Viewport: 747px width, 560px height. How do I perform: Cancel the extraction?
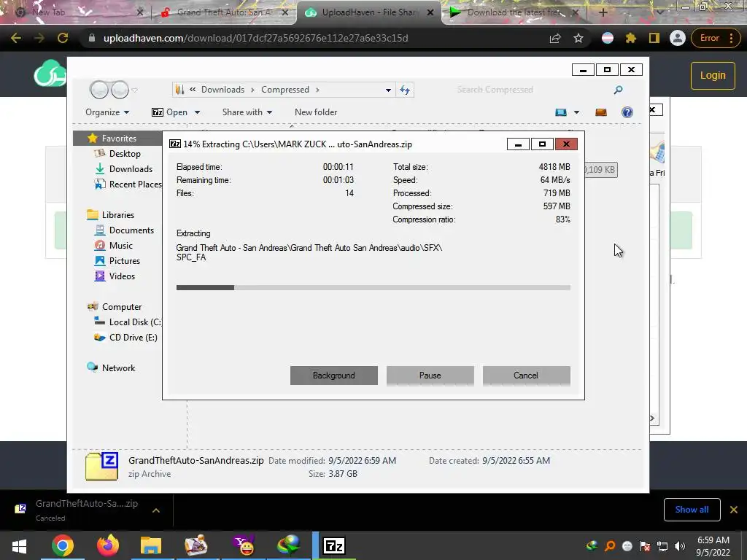pos(526,376)
